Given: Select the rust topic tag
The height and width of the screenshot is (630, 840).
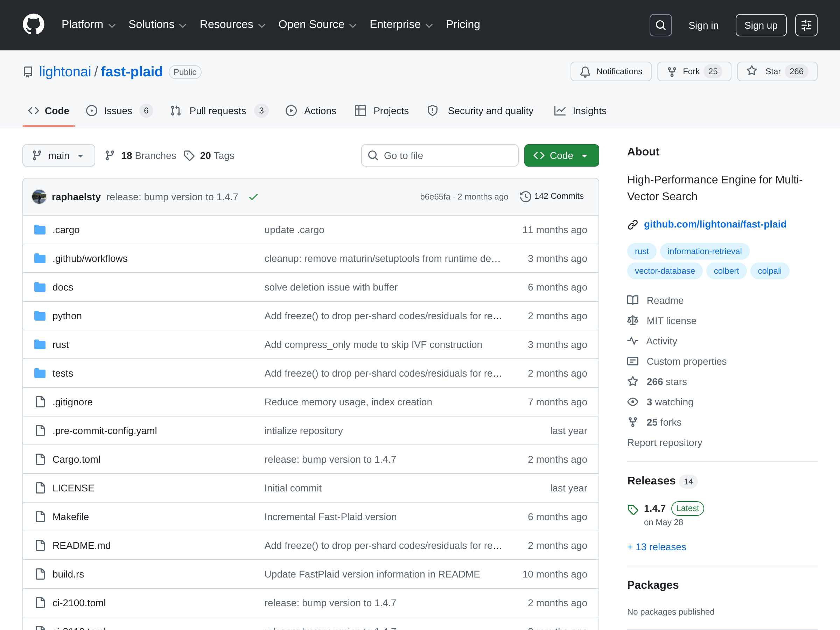Looking at the screenshot, I should coord(642,251).
